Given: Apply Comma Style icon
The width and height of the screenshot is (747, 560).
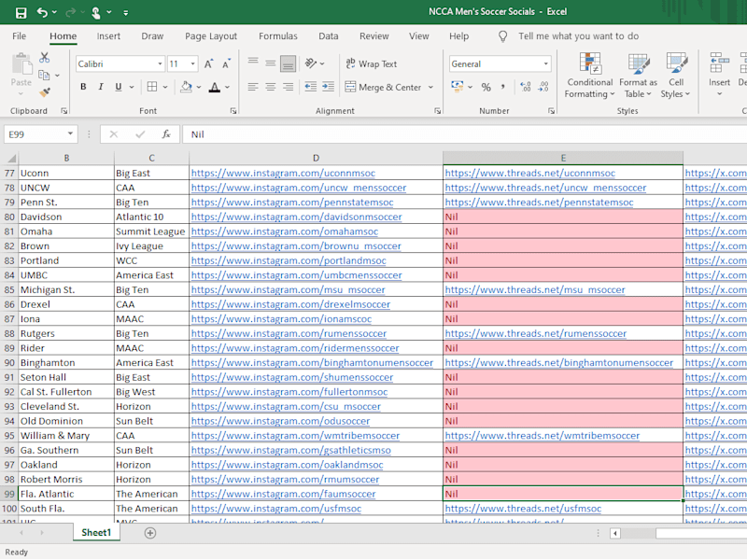Looking at the screenshot, I should [x=503, y=87].
